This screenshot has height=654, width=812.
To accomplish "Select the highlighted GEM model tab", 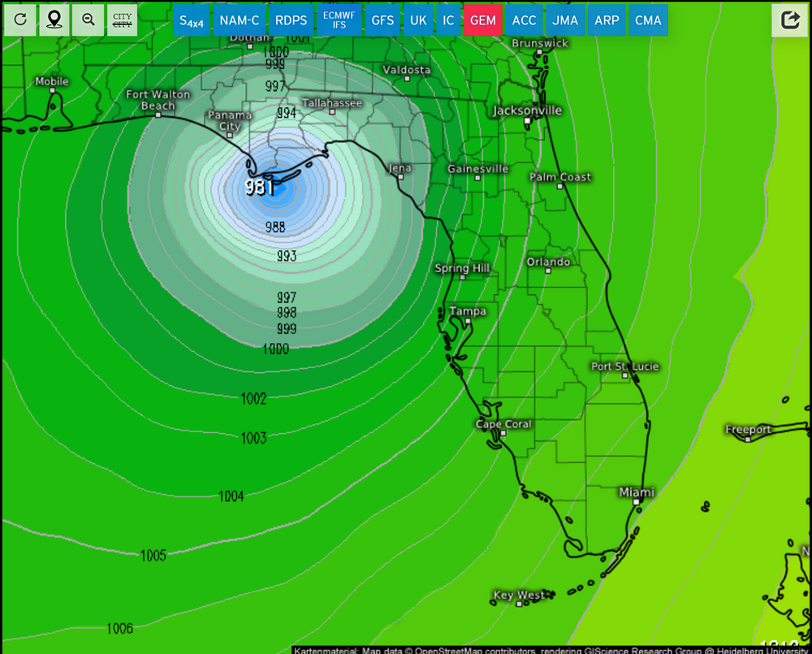I will coord(483,21).
